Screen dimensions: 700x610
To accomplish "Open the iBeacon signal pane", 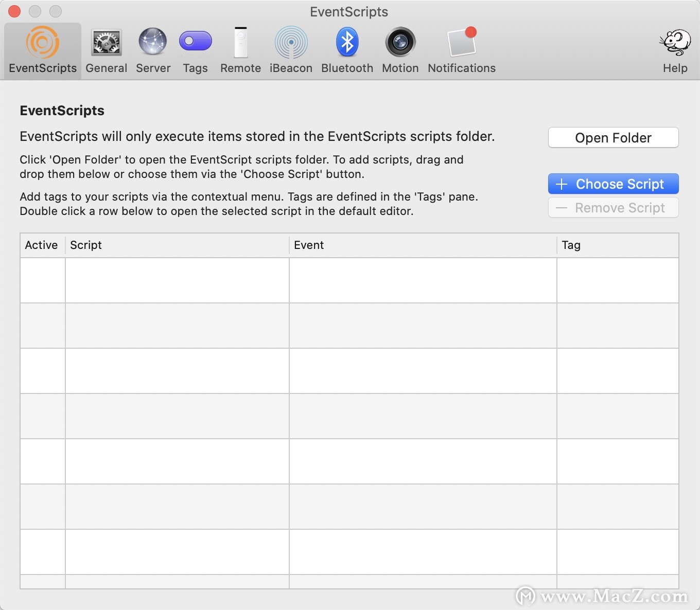I will [291, 50].
